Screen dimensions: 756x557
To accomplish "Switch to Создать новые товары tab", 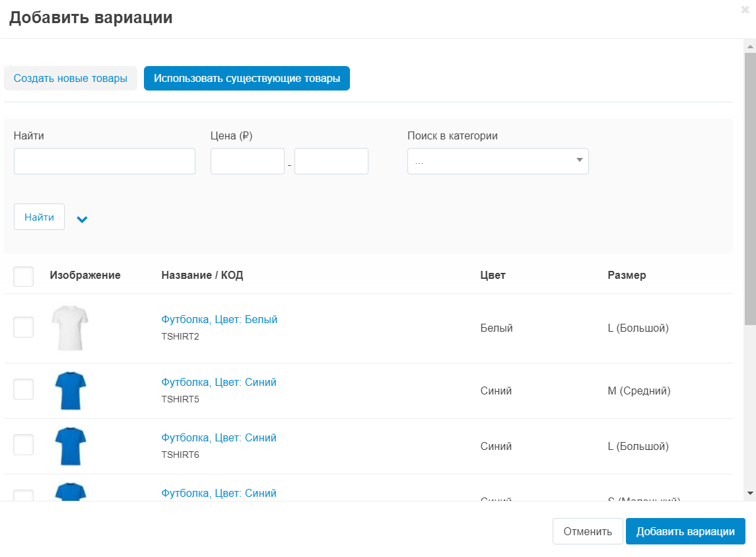I will point(71,79).
